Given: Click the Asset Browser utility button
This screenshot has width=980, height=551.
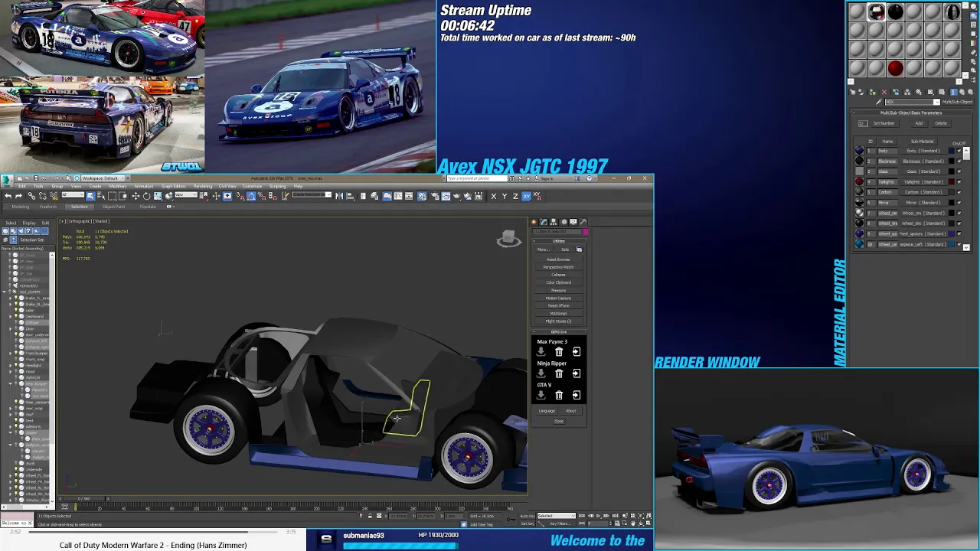Looking at the screenshot, I should [559, 259].
